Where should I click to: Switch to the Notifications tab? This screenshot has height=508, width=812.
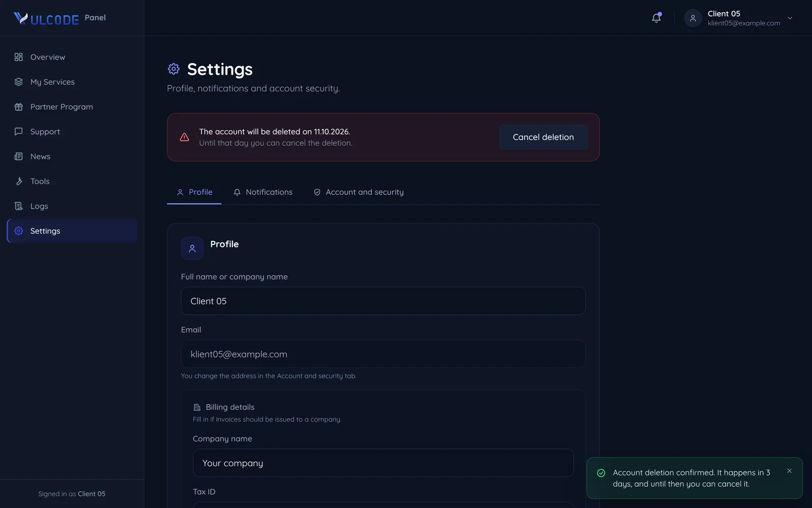pyautogui.click(x=263, y=192)
